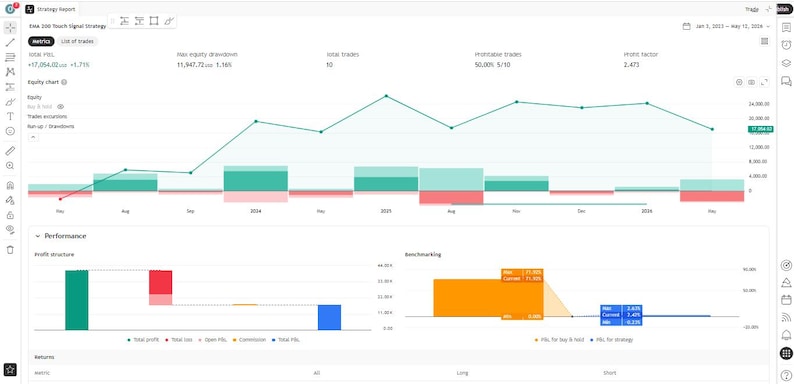Open the Alerts alarm clock icon
794x384 pixels.
[x=786, y=45]
